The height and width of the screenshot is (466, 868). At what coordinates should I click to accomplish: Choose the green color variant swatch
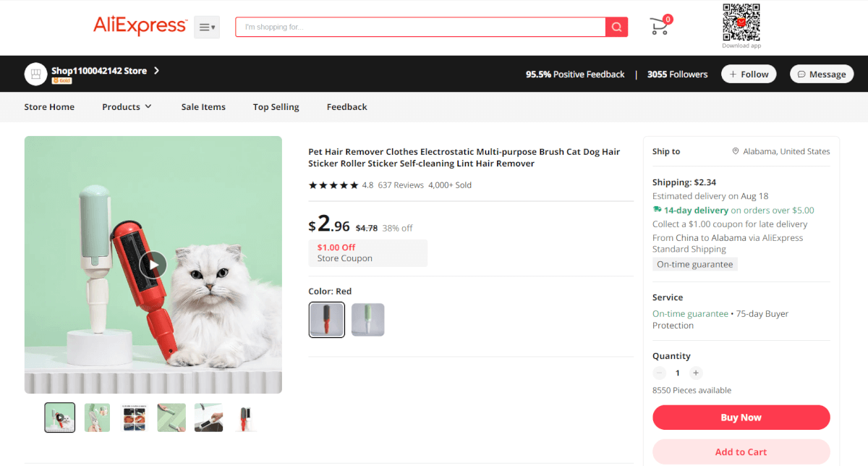coord(368,320)
